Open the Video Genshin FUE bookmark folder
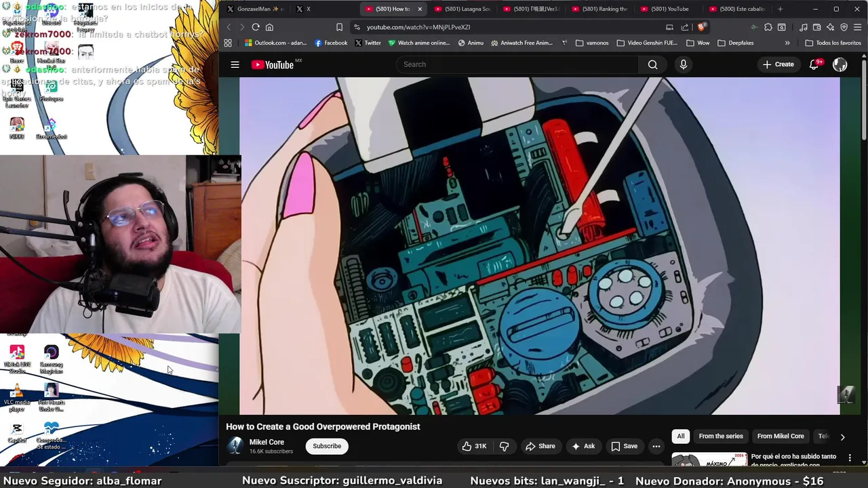The height and width of the screenshot is (488, 868). tap(647, 43)
